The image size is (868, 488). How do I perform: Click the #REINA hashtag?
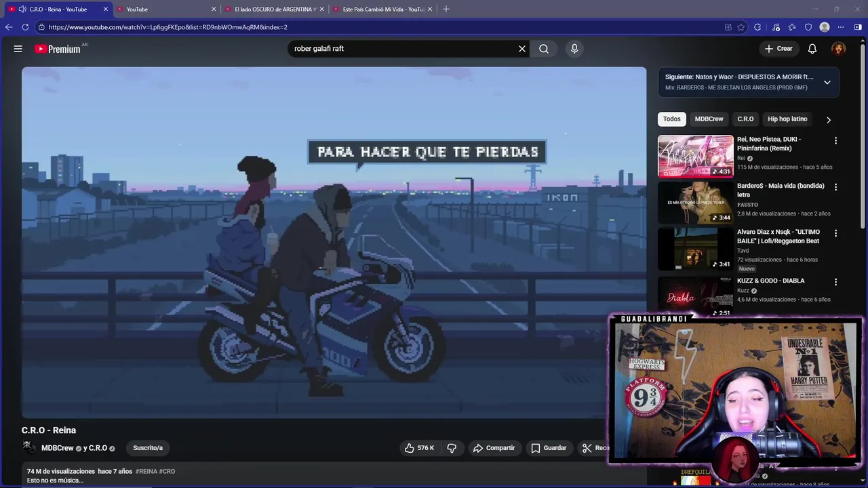click(x=146, y=471)
